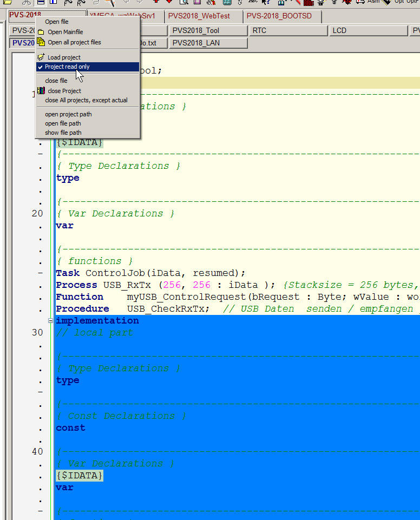Click the first {$IDATA} directive above Type Declarations
Screen dimensions: 420x520
tap(80, 142)
